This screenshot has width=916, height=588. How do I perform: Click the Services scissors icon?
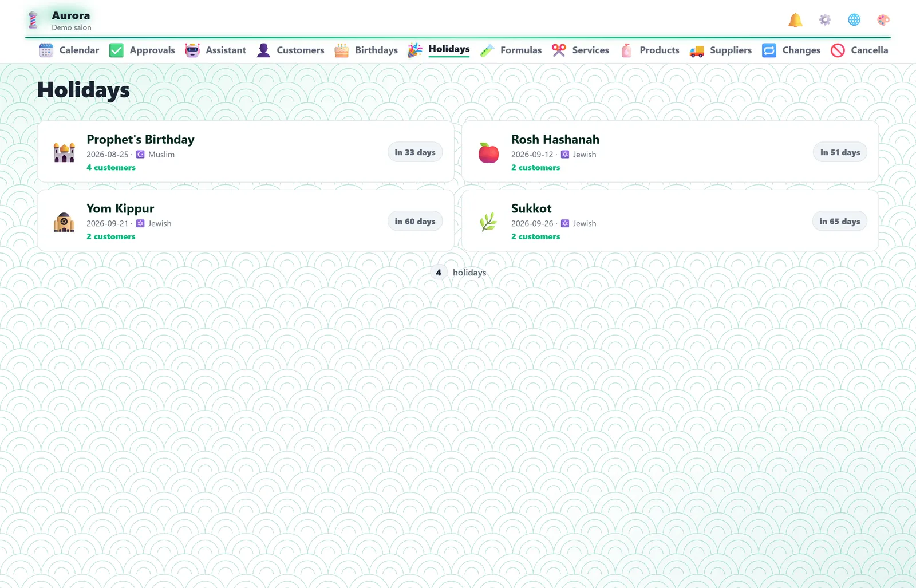(559, 50)
